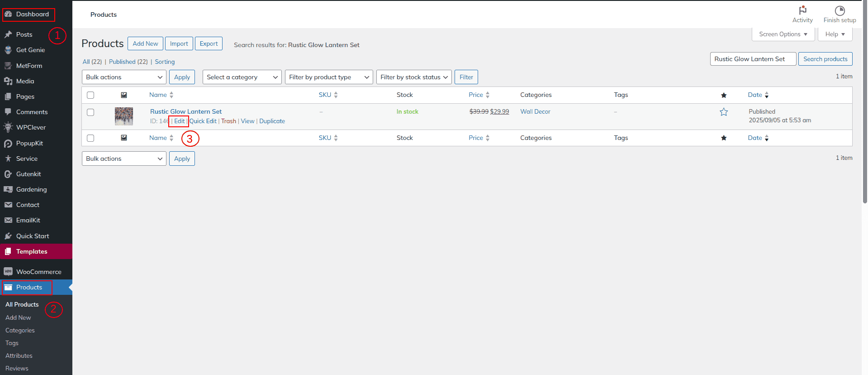This screenshot has width=868, height=375.
Task: Click the Export button
Action: point(209,43)
